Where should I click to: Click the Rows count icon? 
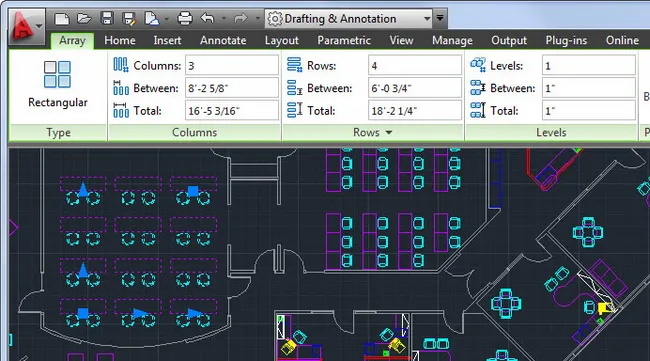[294, 65]
